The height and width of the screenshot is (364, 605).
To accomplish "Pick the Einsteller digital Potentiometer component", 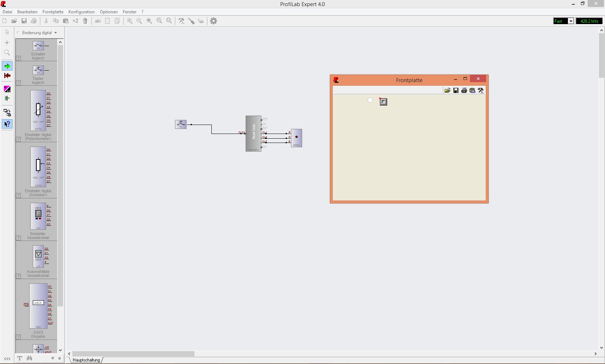I will [38, 110].
